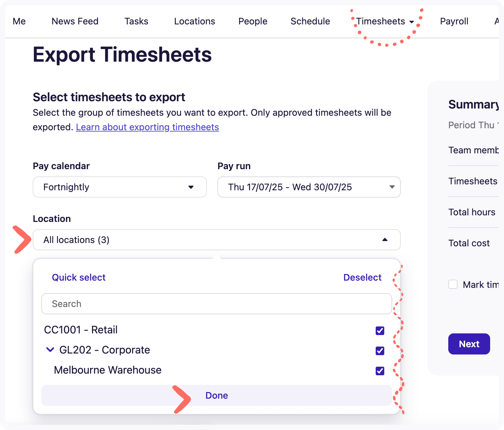504x430 pixels.
Task: Navigate to the Locations tab
Action: coord(195,21)
